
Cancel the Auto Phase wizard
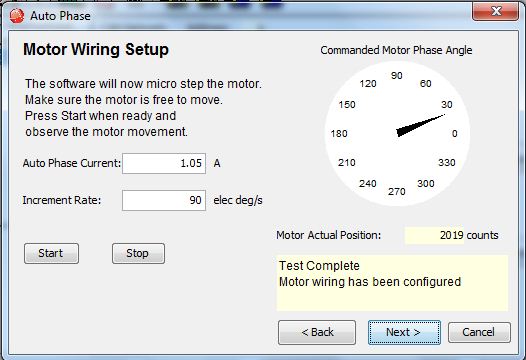(479, 332)
